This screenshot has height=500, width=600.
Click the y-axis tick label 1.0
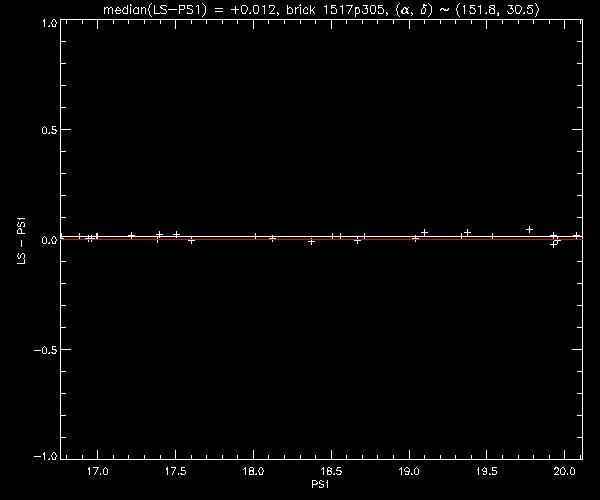pos(49,23)
